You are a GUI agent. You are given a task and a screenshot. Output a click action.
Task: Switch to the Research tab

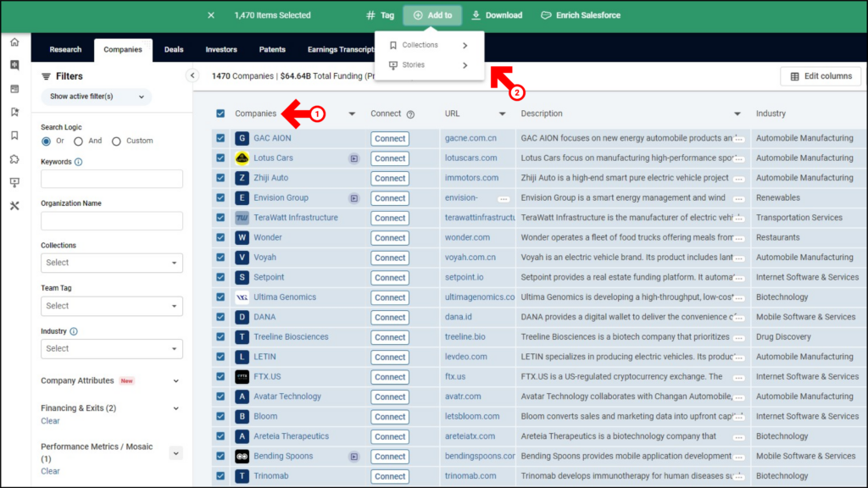[x=65, y=50]
